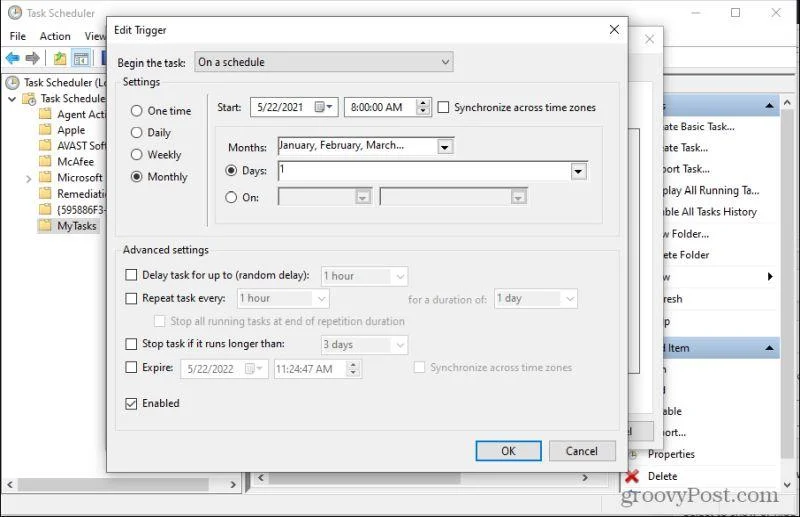
Task: Collapse the Selected Item section header
Action: point(769,348)
